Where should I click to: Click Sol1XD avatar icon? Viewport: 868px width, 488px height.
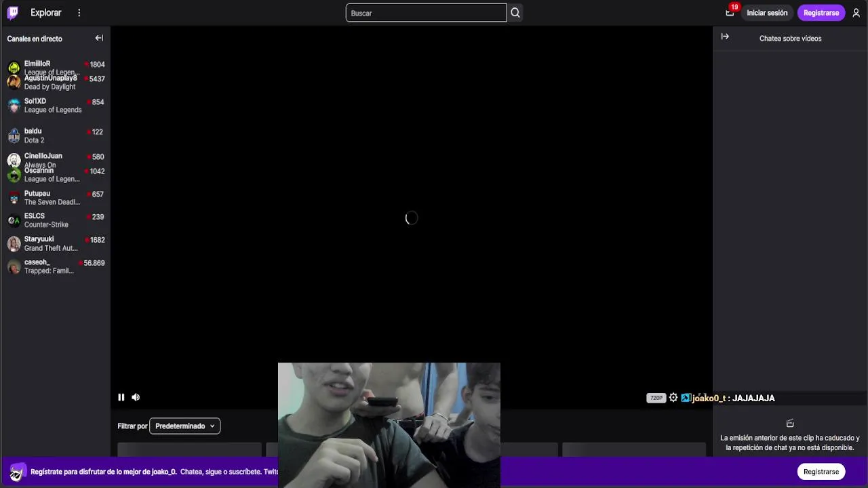[x=14, y=106]
